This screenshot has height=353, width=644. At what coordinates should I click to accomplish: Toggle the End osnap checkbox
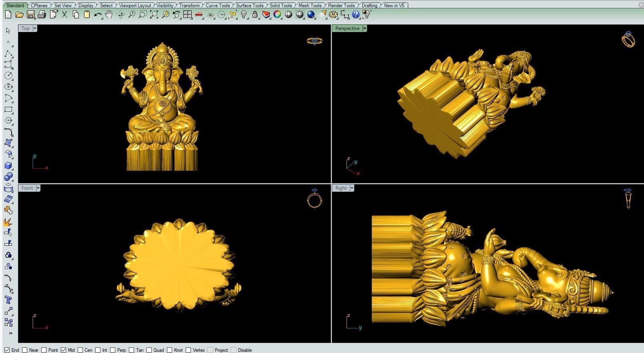point(7,350)
